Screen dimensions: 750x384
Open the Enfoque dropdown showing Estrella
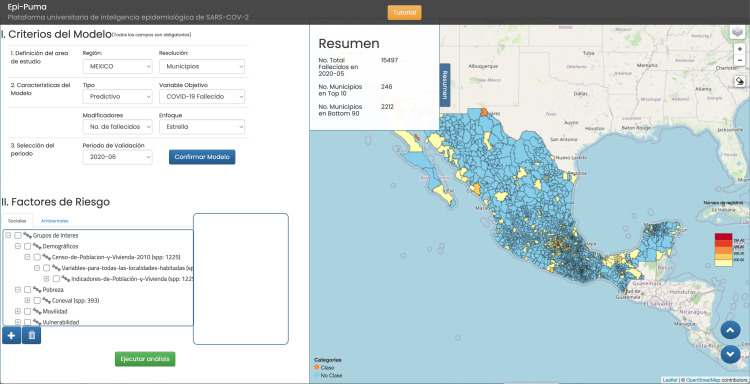pos(202,127)
